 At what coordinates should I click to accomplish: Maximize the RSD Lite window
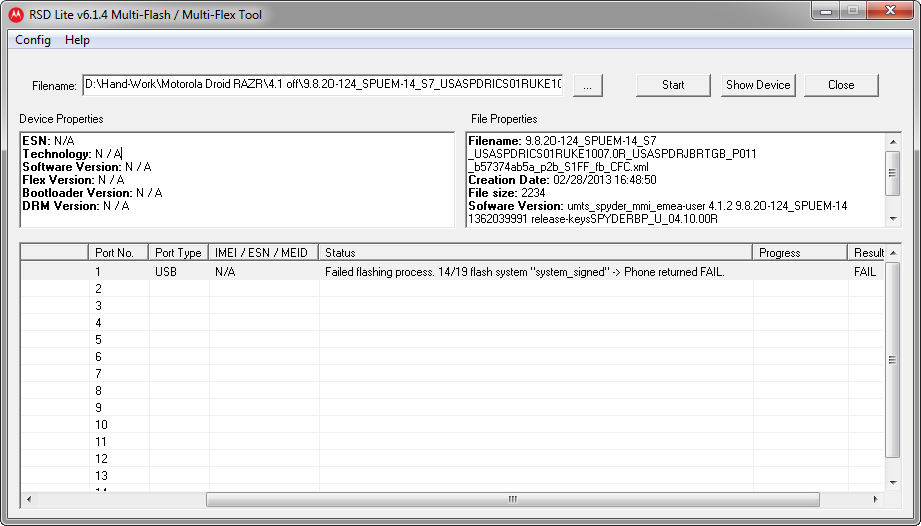853,11
